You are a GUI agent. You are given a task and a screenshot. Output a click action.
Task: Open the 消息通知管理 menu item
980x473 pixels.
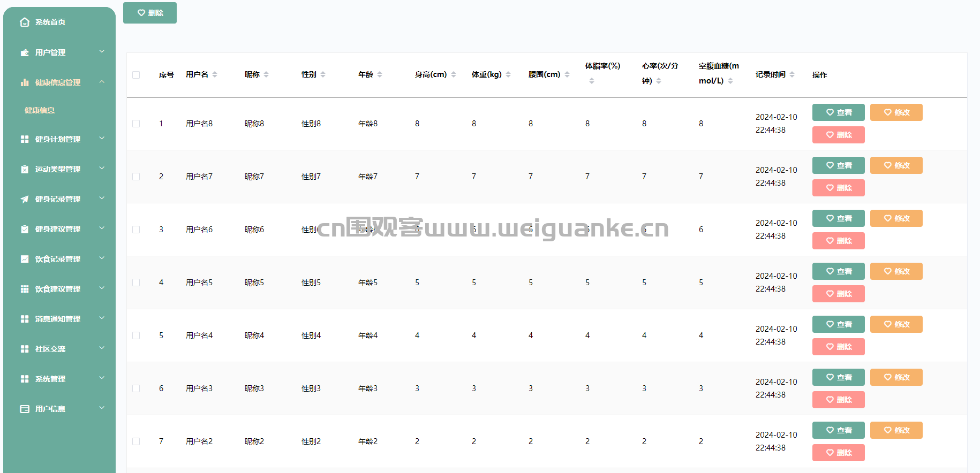pyautogui.click(x=58, y=319)
